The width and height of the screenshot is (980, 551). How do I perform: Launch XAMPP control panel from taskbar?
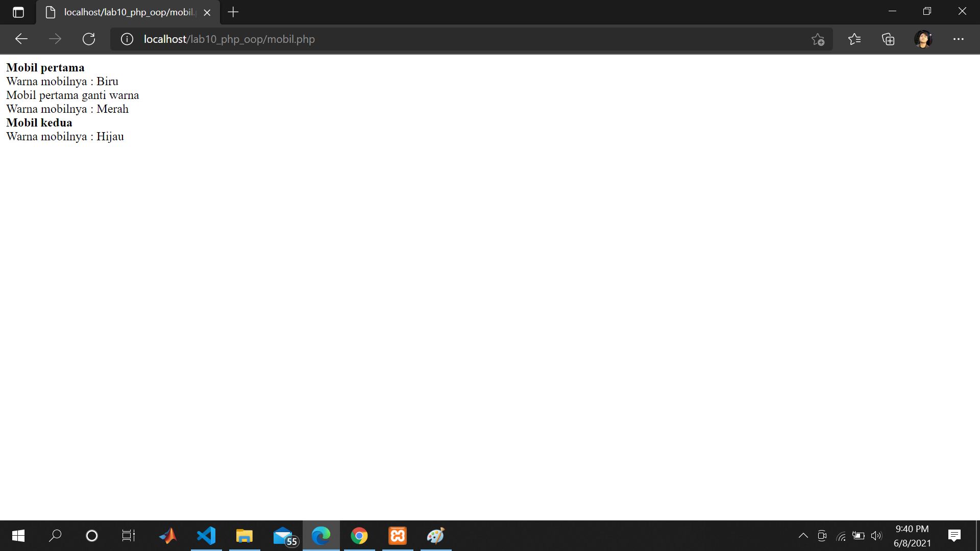(x=397, y=535)
